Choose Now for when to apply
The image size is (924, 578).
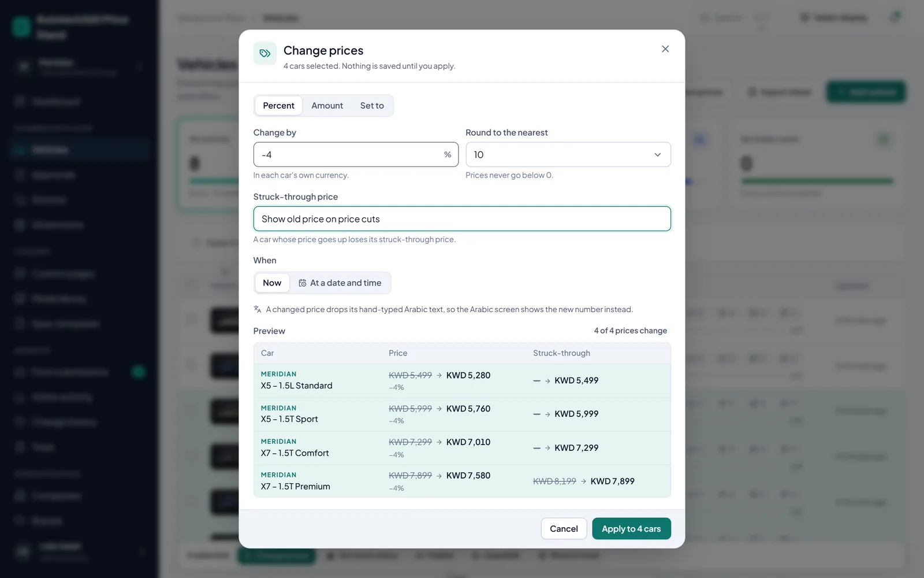[272, 283]
